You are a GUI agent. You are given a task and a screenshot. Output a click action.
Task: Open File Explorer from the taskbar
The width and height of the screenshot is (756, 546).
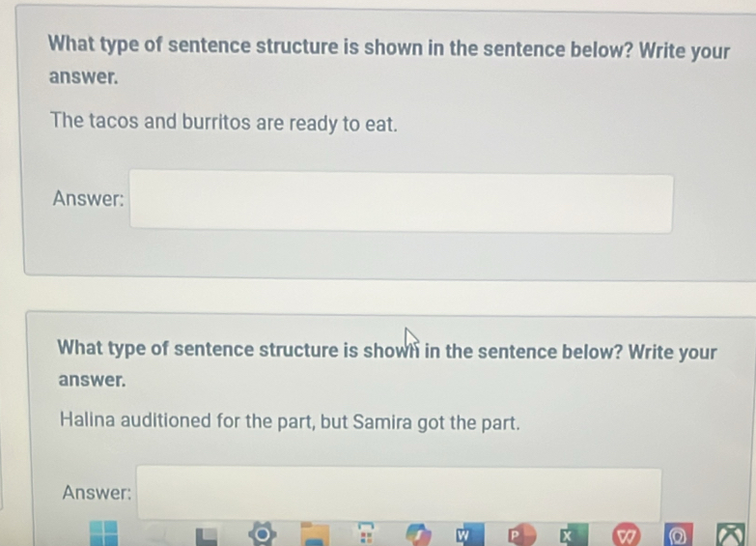point(314,532)
